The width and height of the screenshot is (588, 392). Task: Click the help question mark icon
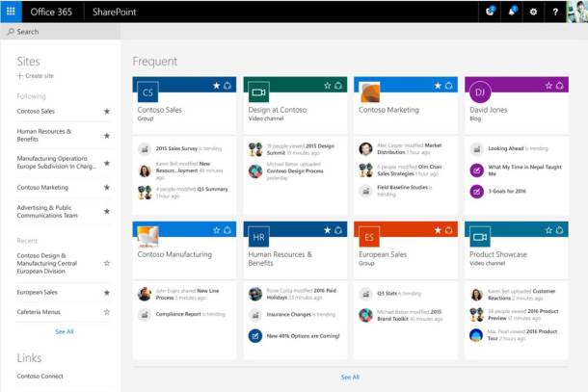point(555,12)
